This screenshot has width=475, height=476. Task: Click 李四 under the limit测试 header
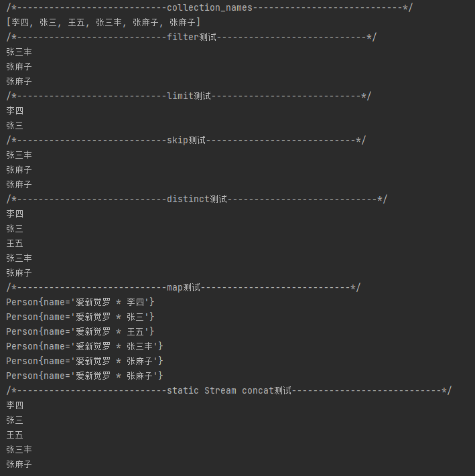coord(15,111)
